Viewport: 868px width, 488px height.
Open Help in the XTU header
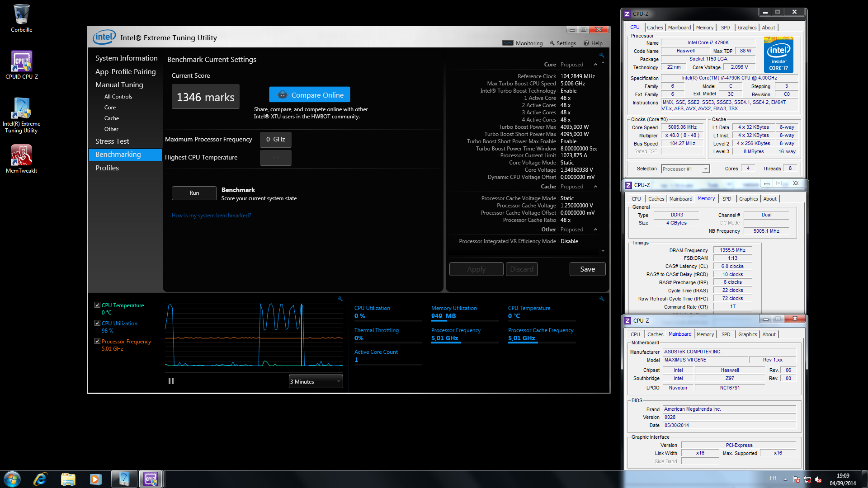593,43
